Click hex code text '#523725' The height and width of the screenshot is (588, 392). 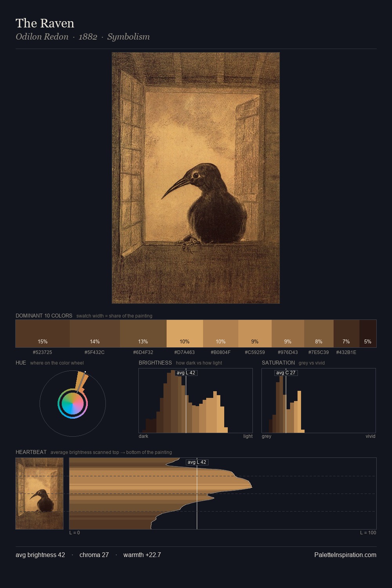pos(42,352)
